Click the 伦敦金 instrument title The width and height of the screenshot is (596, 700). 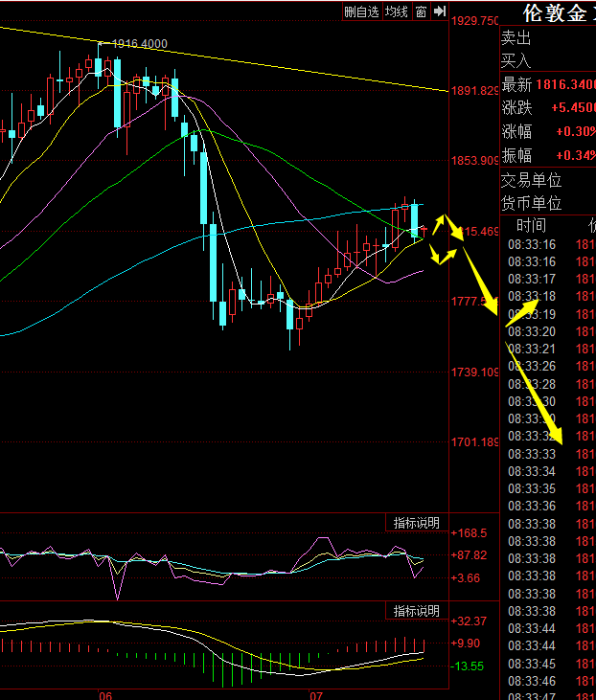coord(555,13)
